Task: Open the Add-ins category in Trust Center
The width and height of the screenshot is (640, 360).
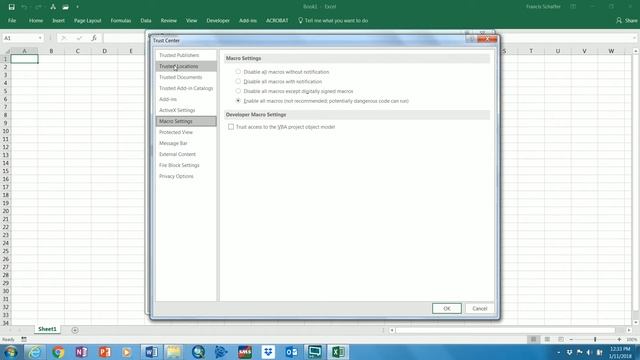Action: tap(186, 99)
